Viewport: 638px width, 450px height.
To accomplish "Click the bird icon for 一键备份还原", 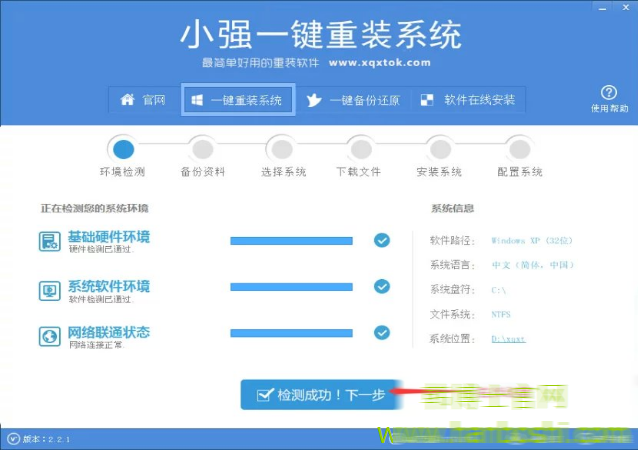I will (314, 100).
